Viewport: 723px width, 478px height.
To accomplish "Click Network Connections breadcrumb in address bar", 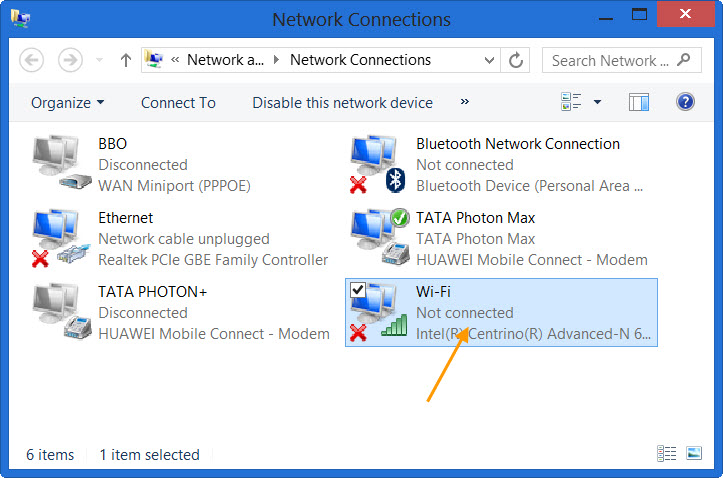I will click(360, 60).
